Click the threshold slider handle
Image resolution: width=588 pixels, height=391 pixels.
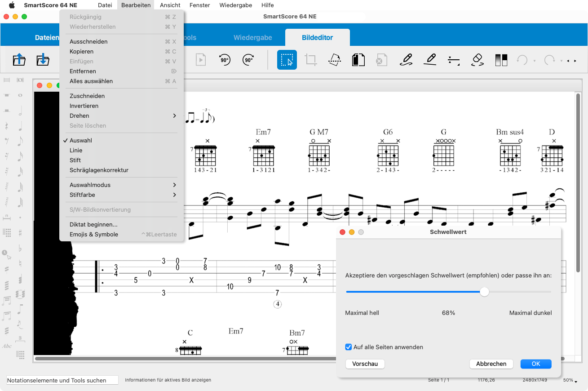(x=484, y=292)
